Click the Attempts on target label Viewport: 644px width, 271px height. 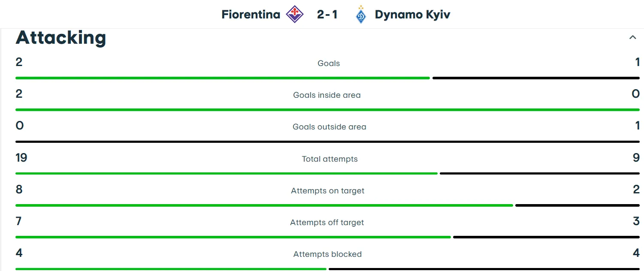coord(327,191)
